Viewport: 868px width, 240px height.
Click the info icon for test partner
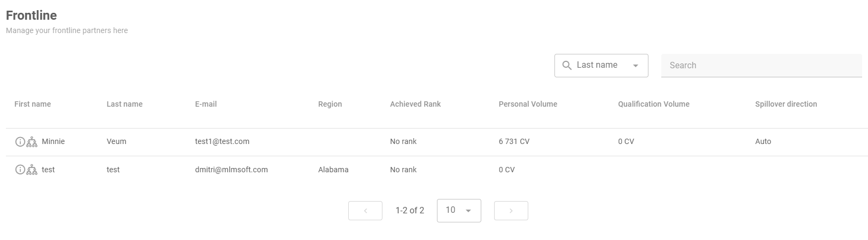20,170
